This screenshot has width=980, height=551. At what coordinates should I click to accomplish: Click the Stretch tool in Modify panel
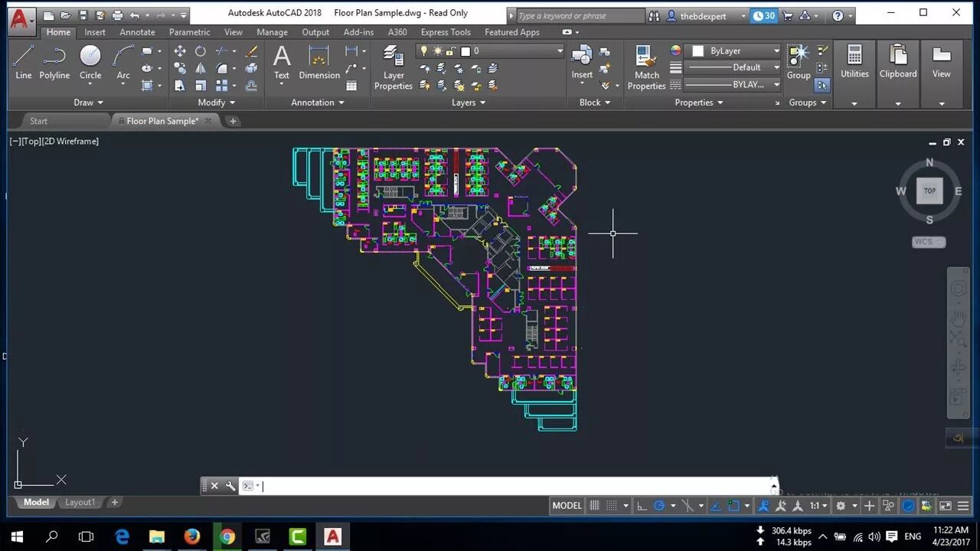pyautogui.click(x=180, y=85)
